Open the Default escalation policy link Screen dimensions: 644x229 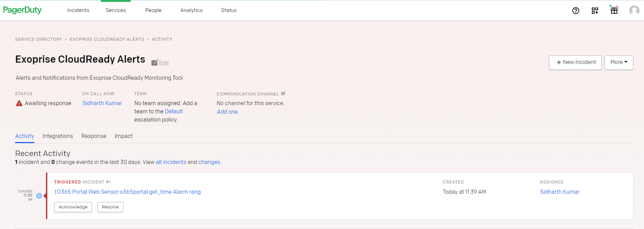174,111
